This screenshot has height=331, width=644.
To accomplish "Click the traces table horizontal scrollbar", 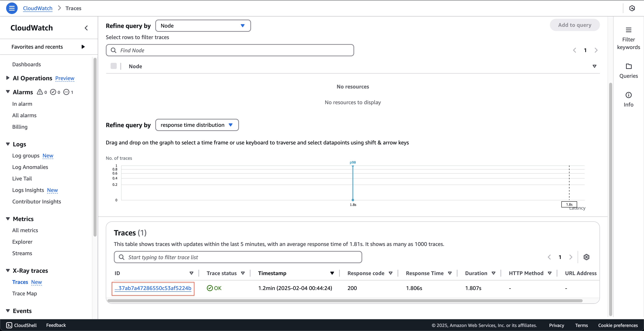I will pyautogui.click(x=345, y=301).
